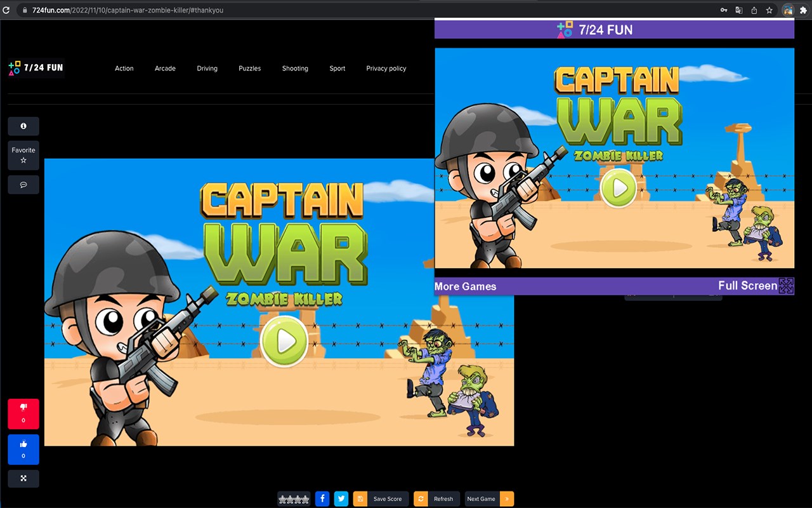Open the Privacy policy page
Screen dimensions: 812x508
click(x=386, y=69)
